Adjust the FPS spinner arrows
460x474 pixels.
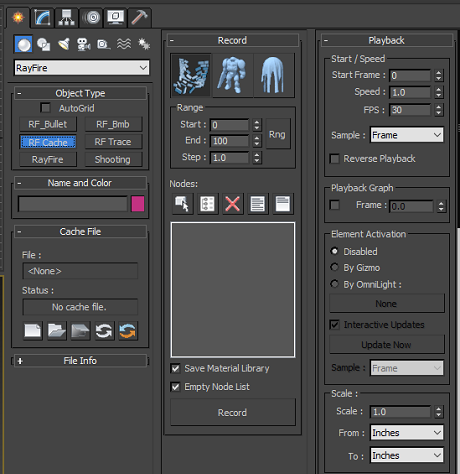439,110
